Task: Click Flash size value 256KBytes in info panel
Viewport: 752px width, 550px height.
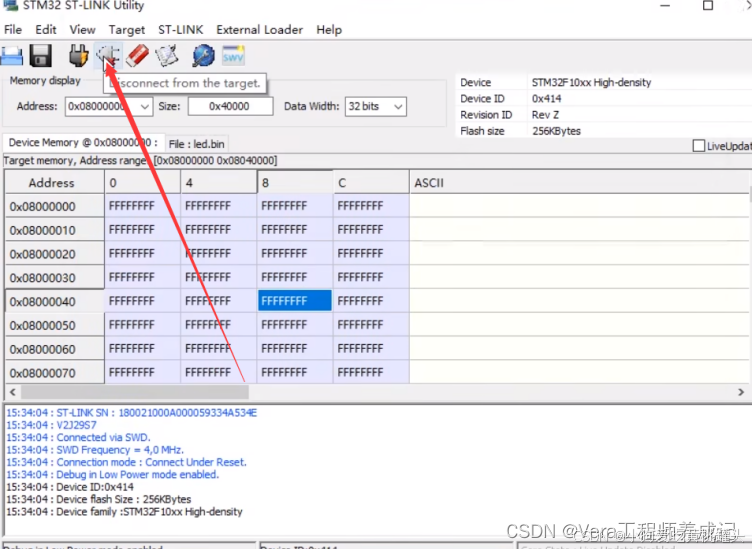Action: coord(556,131)
